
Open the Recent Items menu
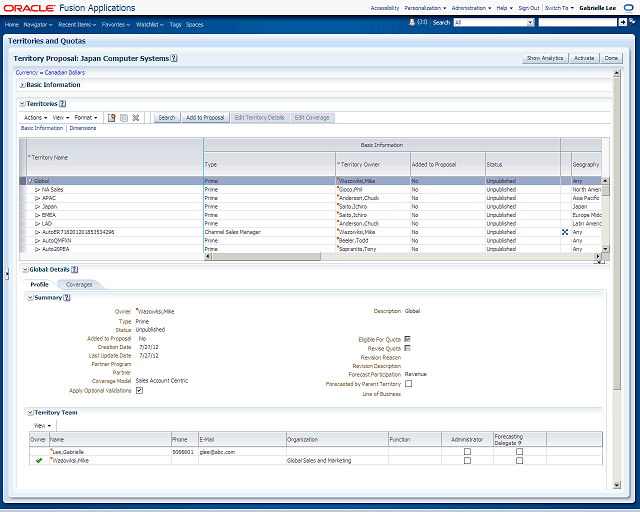click(77, 24)
